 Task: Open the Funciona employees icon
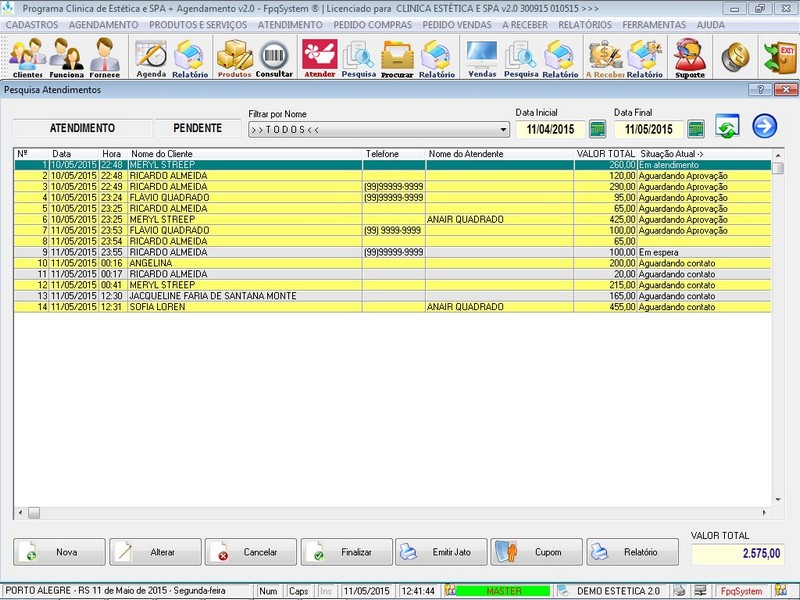[66, 57]
